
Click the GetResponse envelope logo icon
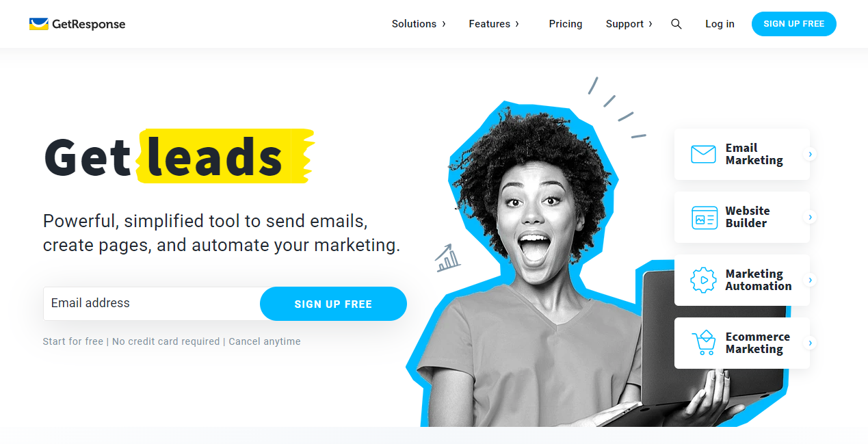38,24
